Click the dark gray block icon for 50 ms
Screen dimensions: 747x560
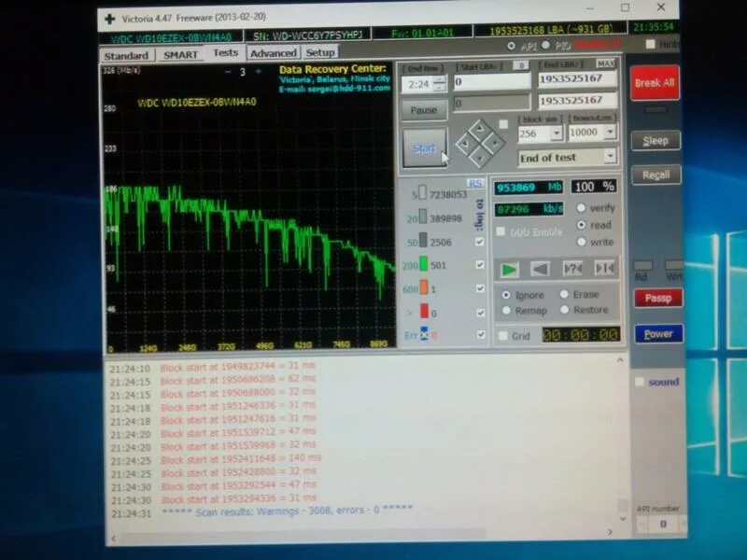[x=423, y=240]
